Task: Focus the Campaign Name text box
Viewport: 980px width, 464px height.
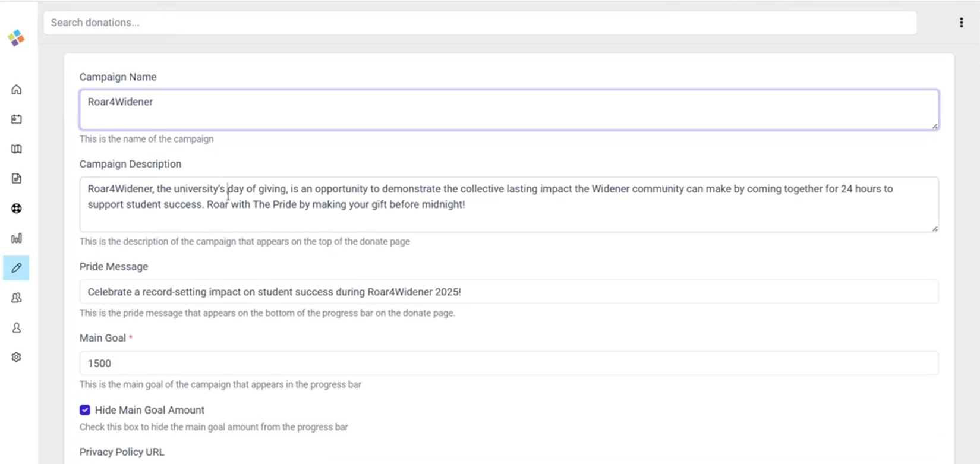Action: 509,110
